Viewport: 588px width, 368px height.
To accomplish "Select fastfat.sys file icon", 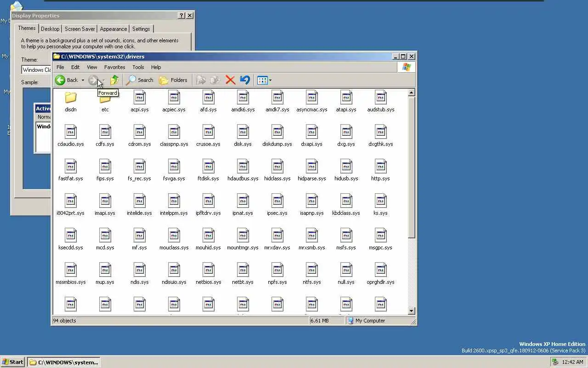I will (x=71, y=167).
